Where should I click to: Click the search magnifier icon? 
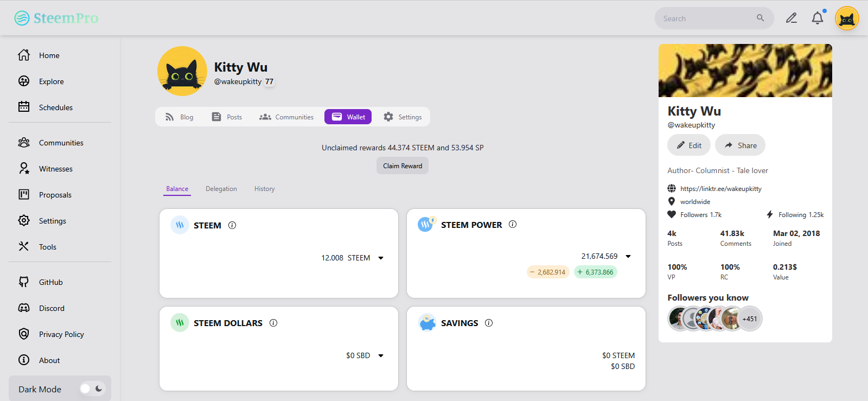pyautogui.click(x=761, y=18)
